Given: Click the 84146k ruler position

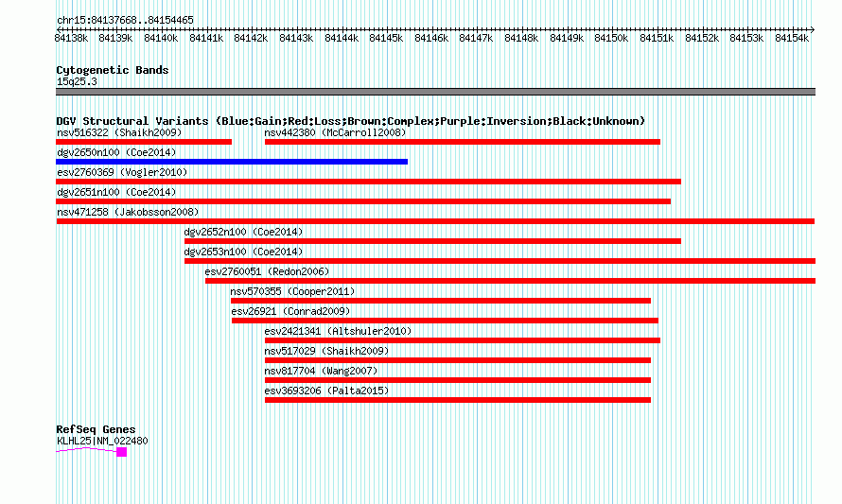Looking at the screenshot, I should (x=431, y=38).
